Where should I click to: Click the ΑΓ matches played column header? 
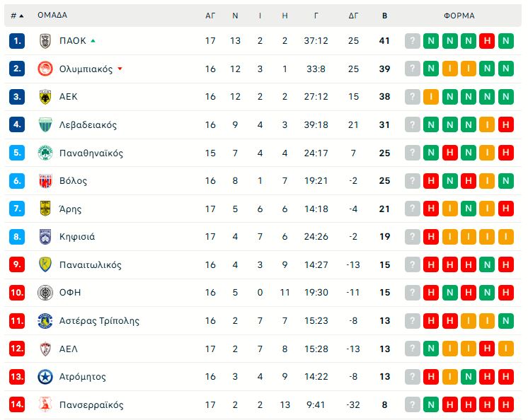coord(210,16)
